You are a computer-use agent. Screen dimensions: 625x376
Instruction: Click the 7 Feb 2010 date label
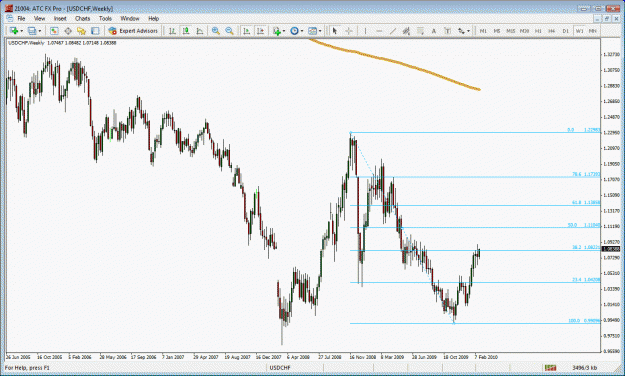486,357
